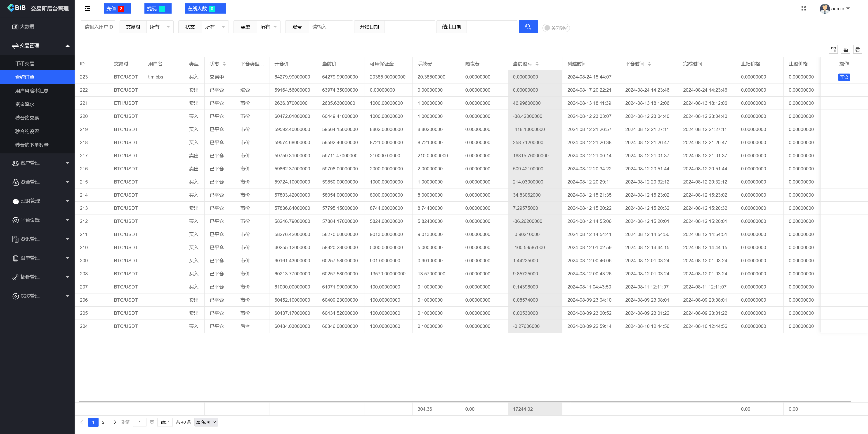Sort by 当前盈亏 column arrows
This screenshot has height=434, width=868.
[x=537, y=64]
